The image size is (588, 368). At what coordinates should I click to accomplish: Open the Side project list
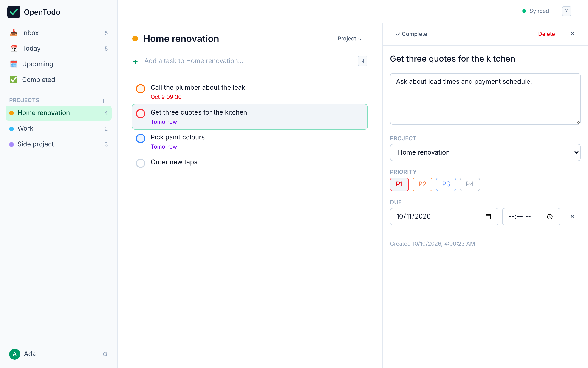pos(59,144)
